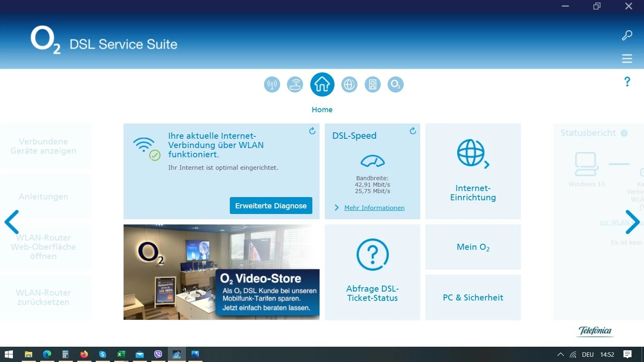Click the Verbundene Geräte anzeigen tile
Screen dimensions: 644x362
point(45,146)
